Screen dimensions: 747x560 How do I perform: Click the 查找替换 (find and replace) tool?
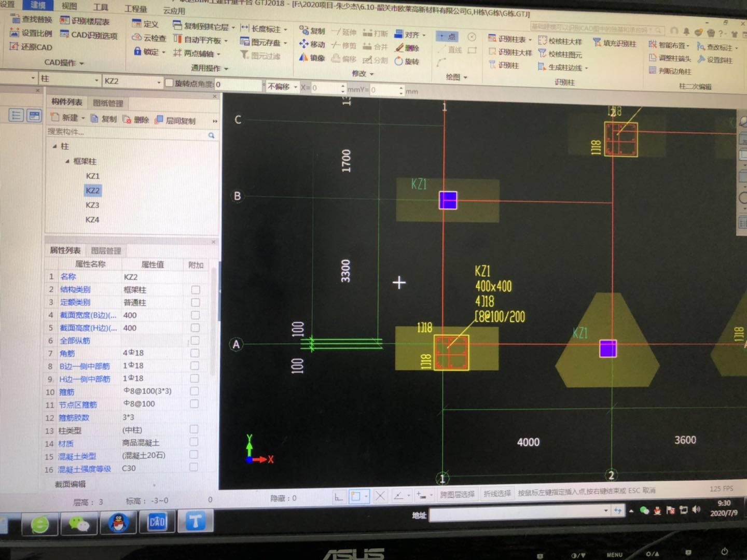click(x=31, y=19)
